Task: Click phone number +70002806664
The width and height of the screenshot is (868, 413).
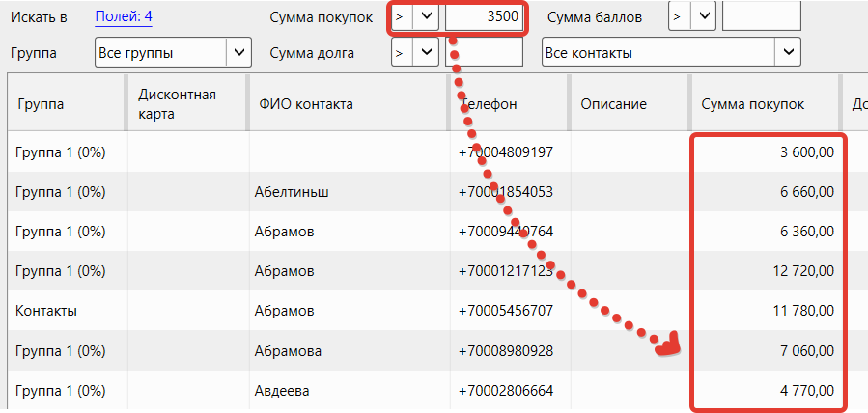Action: (x=505, y=391)
